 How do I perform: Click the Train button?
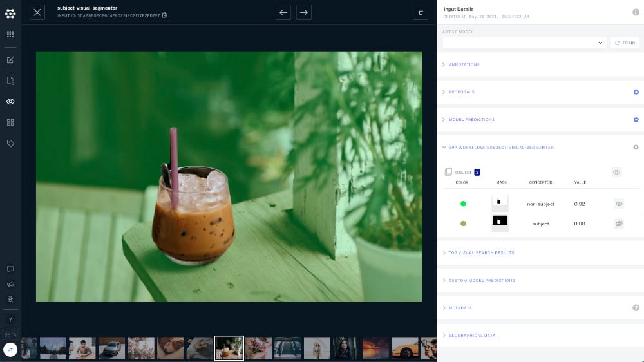[x=625, y=43]
